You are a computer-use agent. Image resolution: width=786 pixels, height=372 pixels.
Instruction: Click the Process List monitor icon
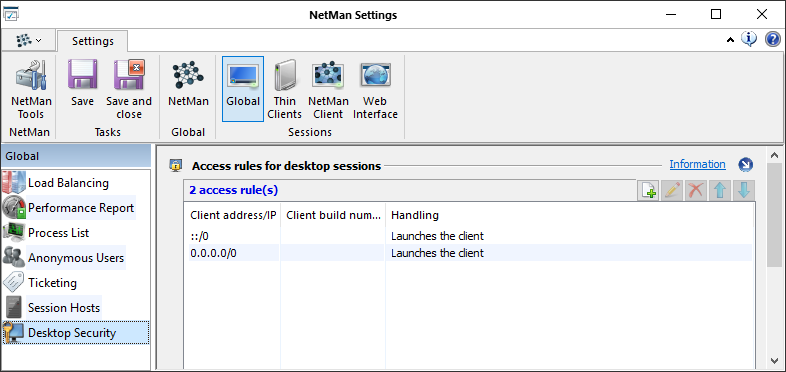point(14,233)
